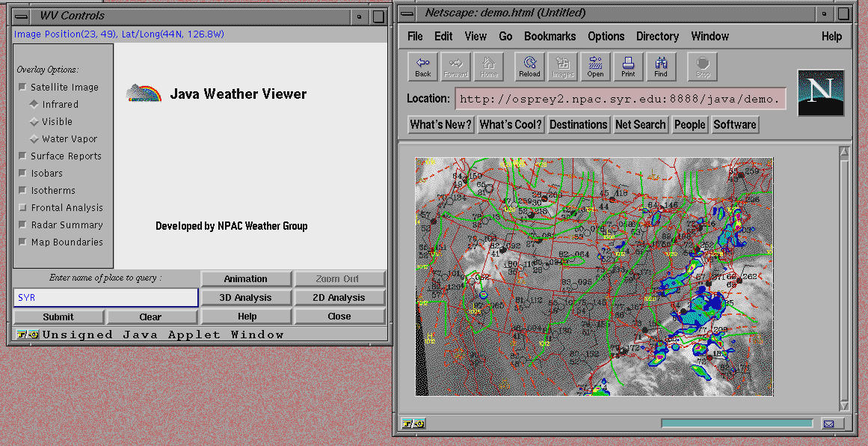Toggle the Radar Summary overlay checkbox

click(22, 225)
